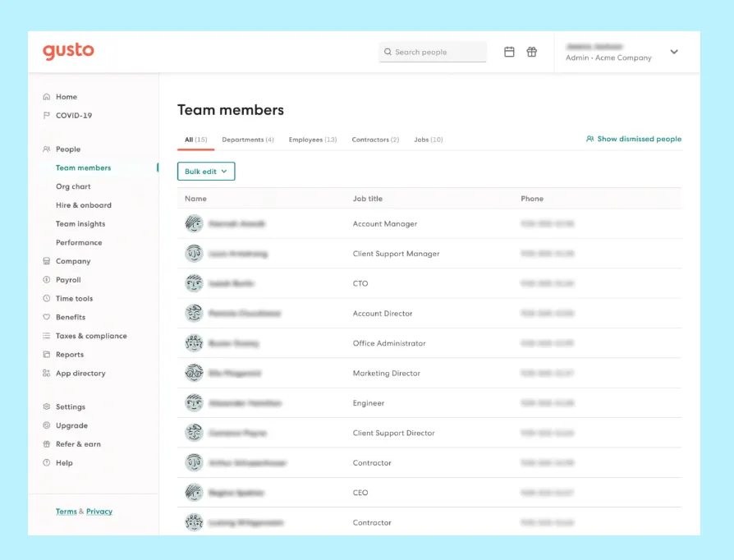This screenshot has height=560, width=734.
Task: Open the Privacy link at the bottom
Action: pyautogui.click(x=99, y=511)
